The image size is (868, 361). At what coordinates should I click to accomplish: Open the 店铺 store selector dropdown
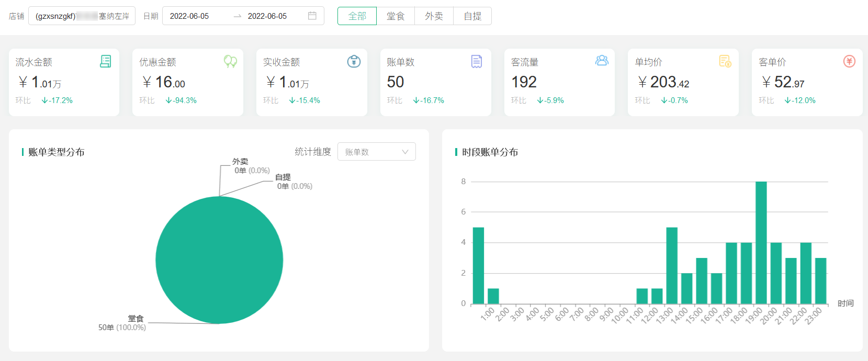pos(82,16)
